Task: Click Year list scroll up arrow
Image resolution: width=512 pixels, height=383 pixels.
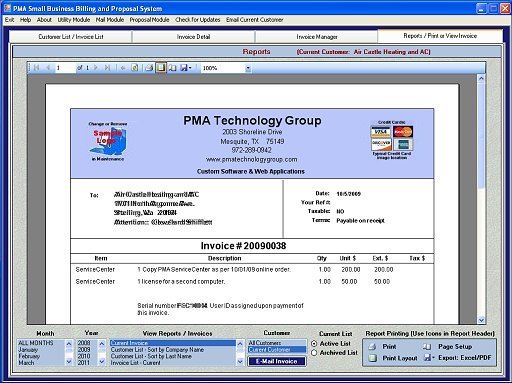Action: click(102, 343)
